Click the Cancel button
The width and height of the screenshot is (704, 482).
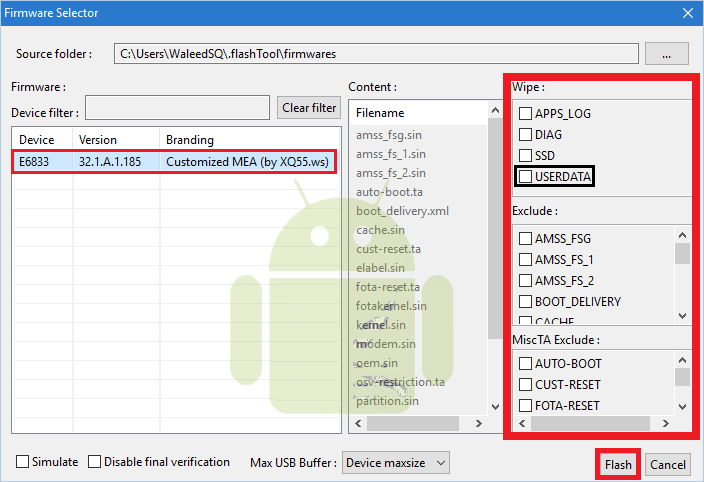668,464
